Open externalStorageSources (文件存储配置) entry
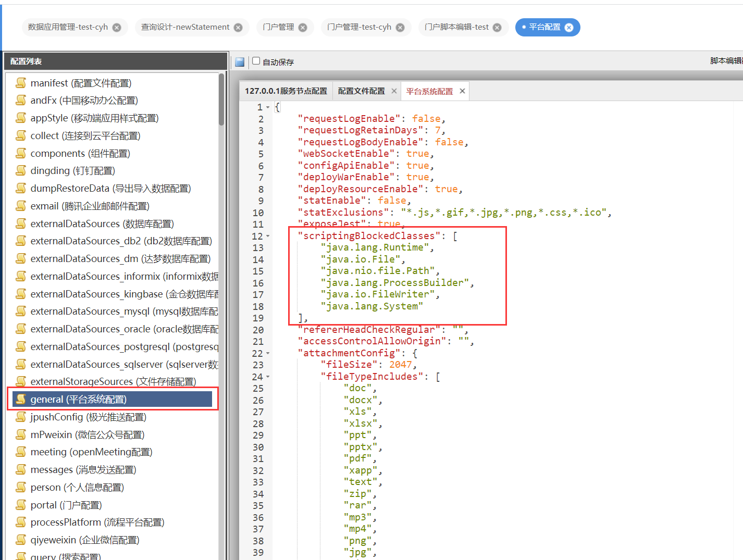The width and height of the screenshot is (743, 560). coord(113,381)
